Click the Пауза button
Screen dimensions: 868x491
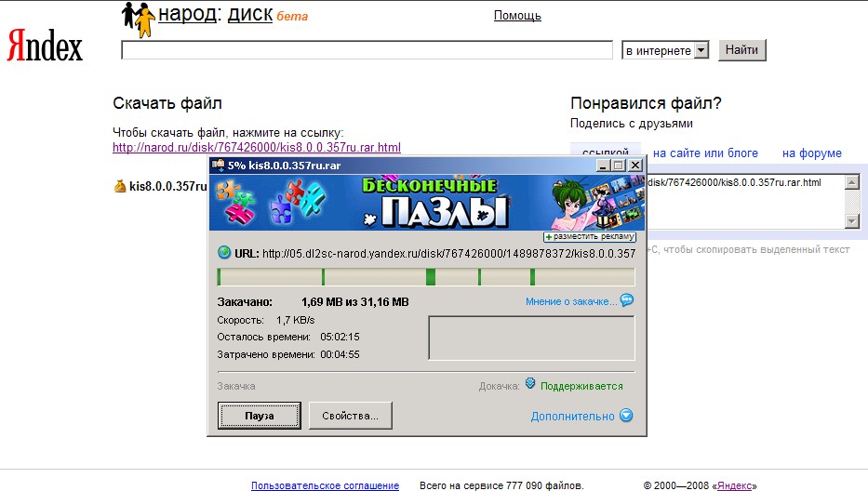pyautogui.click(x=259, y=415)
